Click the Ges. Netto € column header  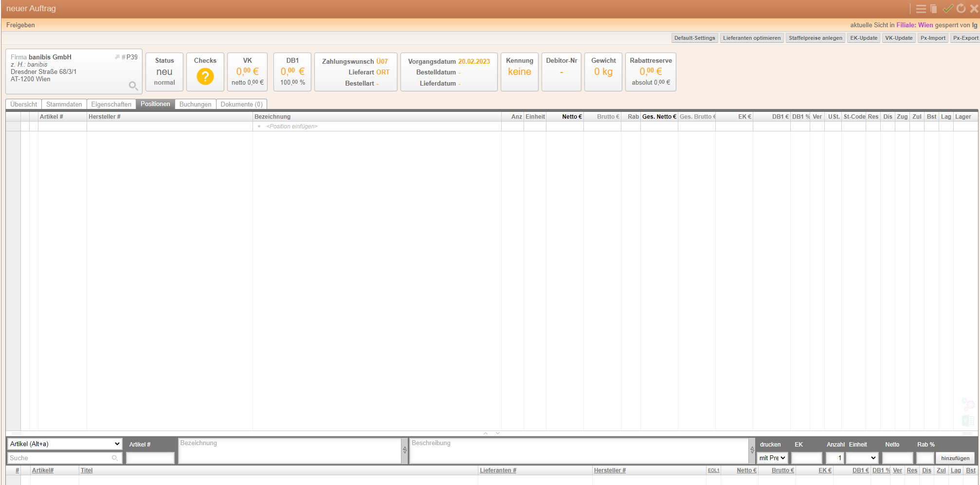[659, 117]
